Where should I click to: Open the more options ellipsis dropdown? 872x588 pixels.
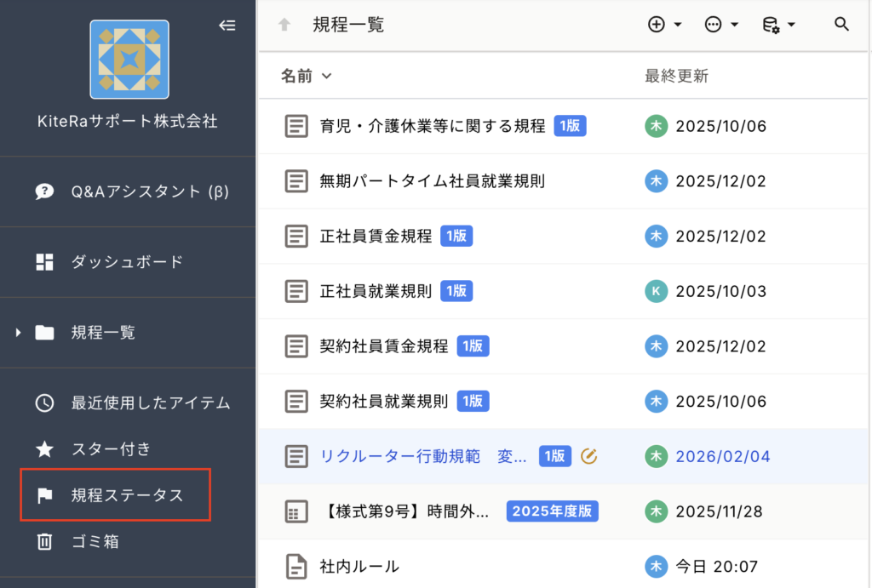[x=721, y=25]
